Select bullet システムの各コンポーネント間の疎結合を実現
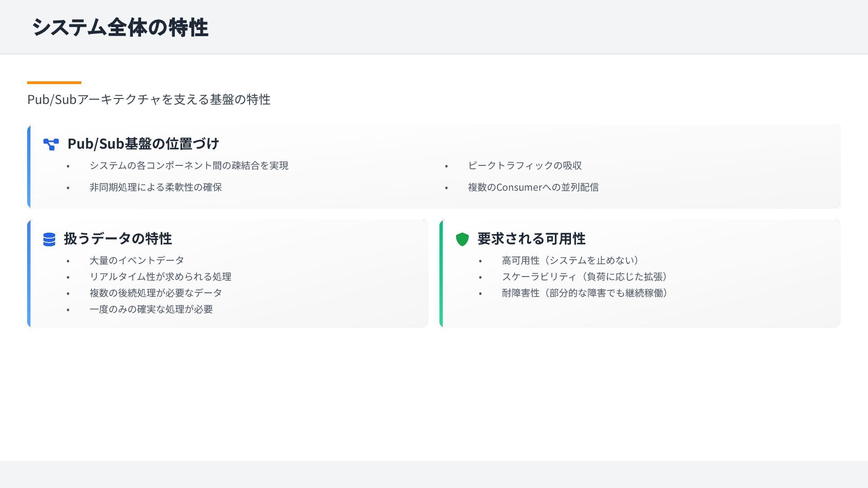 coord(189,166)
